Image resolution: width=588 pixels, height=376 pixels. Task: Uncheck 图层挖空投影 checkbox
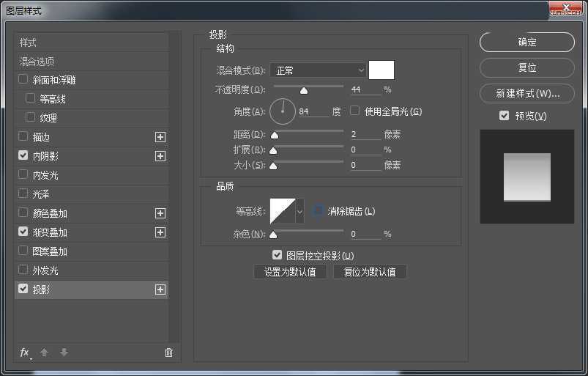(277, 255)
